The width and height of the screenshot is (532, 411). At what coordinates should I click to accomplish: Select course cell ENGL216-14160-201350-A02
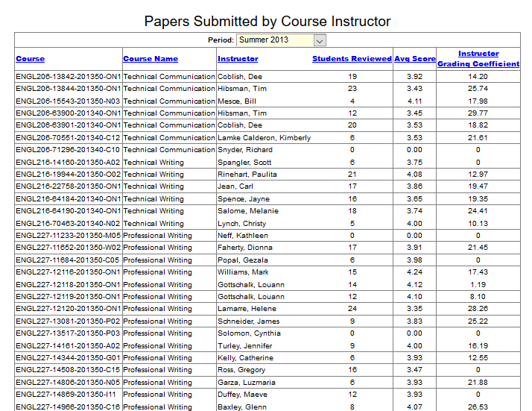(x=68, y=163)
